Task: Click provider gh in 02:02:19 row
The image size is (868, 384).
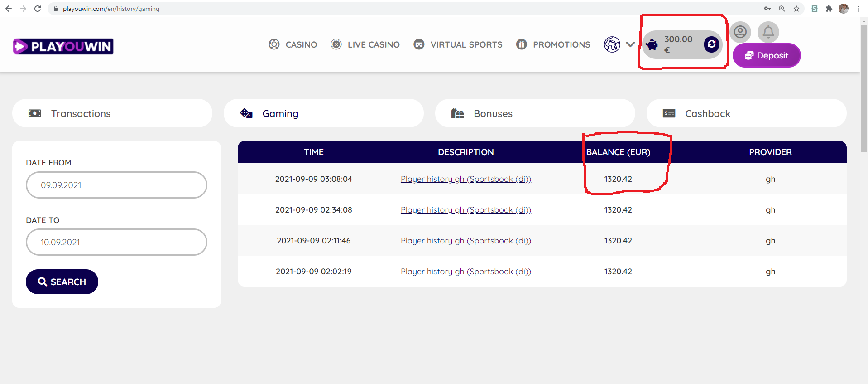Action: tap(770, 272)
